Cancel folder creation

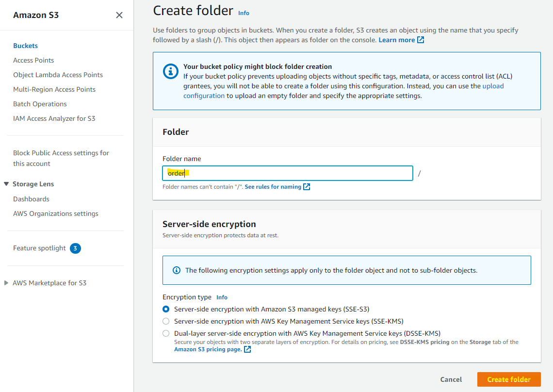click(451, 379)
